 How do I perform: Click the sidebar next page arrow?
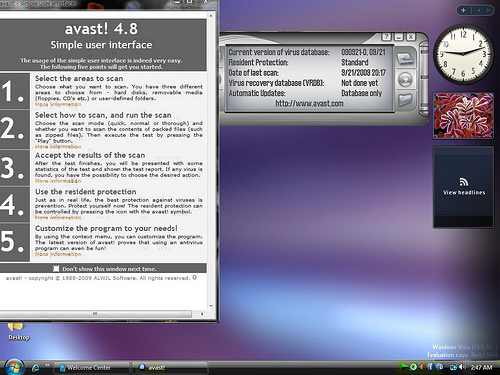(488, 10)
